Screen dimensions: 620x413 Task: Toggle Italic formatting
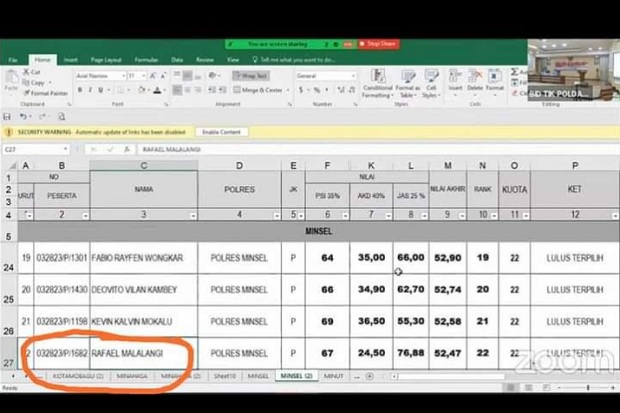90,90
